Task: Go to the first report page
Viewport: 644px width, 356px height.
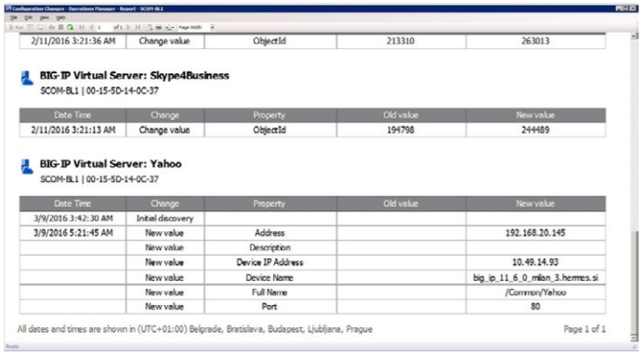Action: (82, 28)
